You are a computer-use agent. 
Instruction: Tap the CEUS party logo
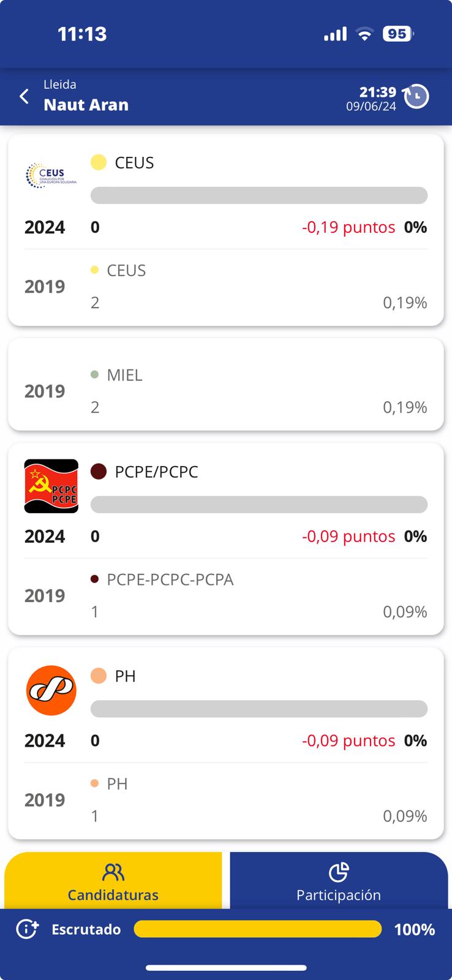51,176
